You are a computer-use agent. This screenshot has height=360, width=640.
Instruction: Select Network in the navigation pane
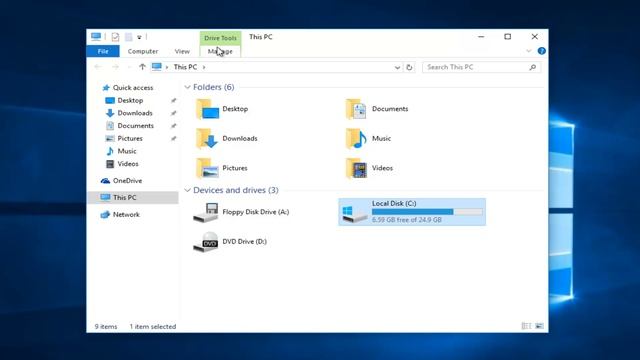[x=126, y=214]
